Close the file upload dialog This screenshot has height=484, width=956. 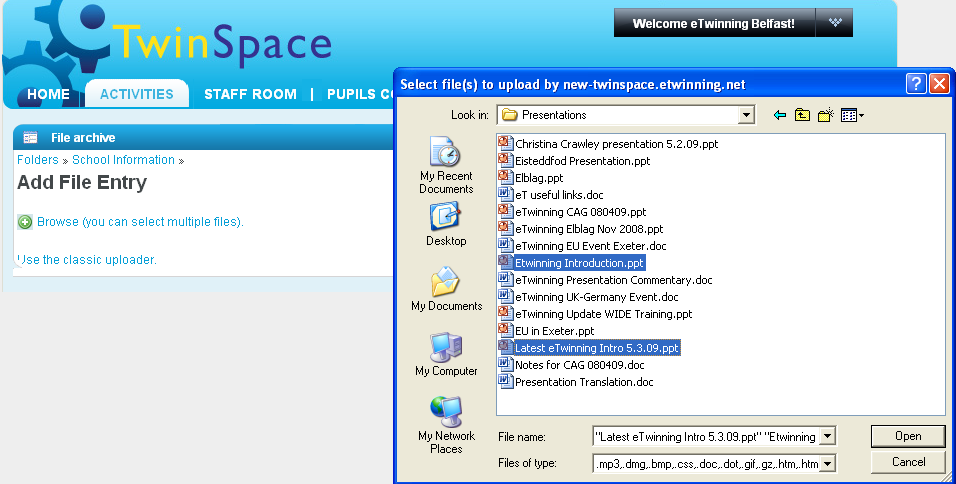coord(940,84)
